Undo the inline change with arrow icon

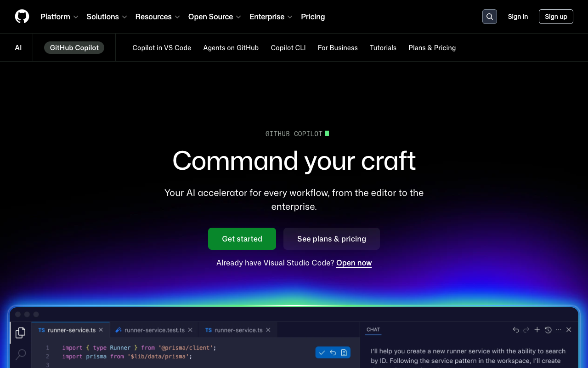pos(333,352)
